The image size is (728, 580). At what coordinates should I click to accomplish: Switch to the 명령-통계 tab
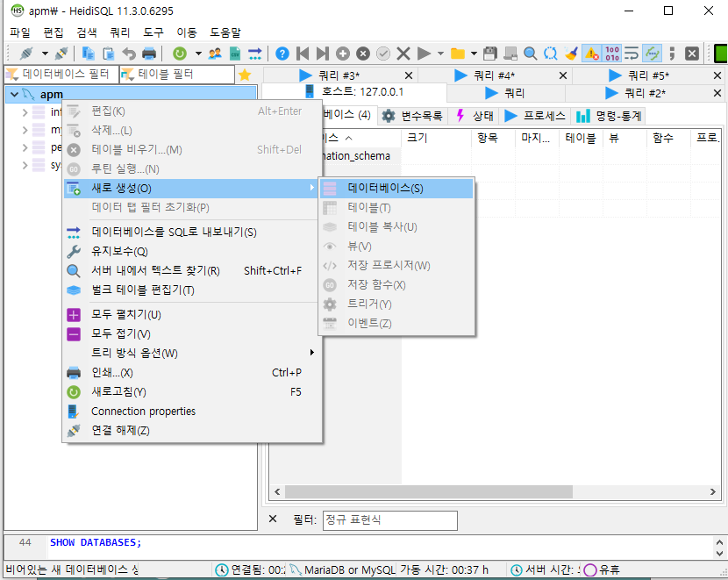609,116
